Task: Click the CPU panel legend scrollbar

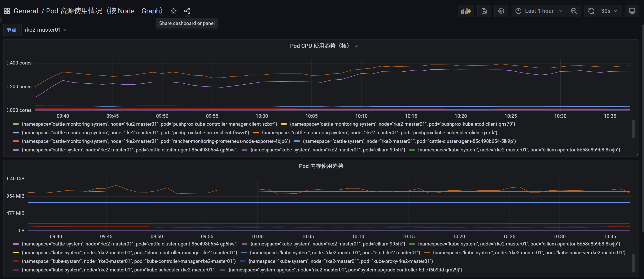Action: (x=634, y=129)
